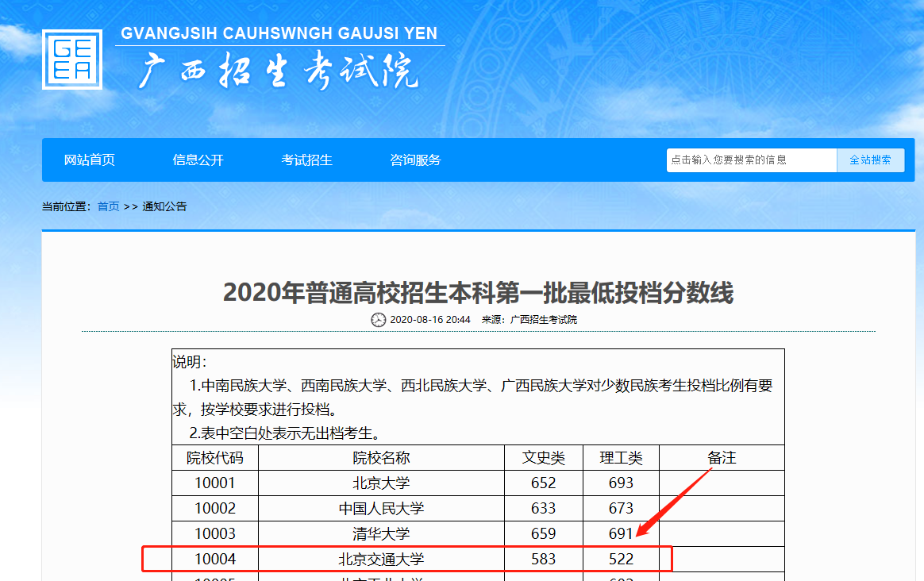This screenshot has width=924, height=581.
Task: Select the 理工类 score 691
Action: coord(621,534)
